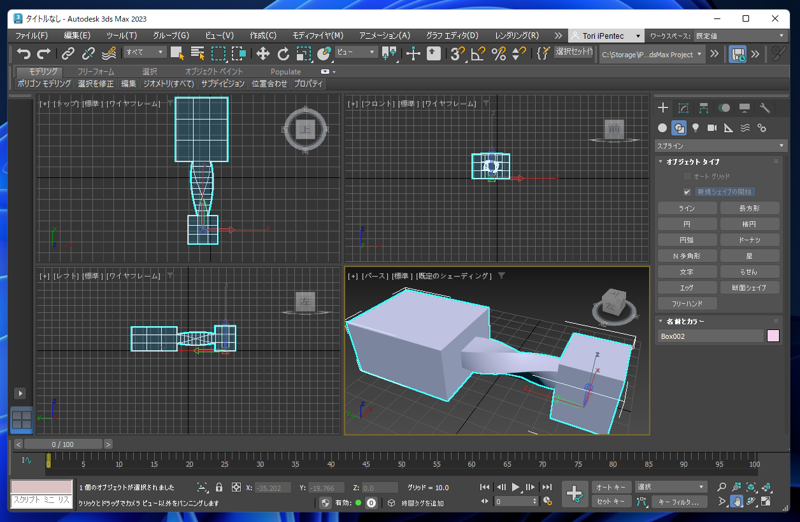The image size is (800, 522).
Task: Toggle the オート グリッド checkbox
Action: pyautogui.click(x=687, y=176)
